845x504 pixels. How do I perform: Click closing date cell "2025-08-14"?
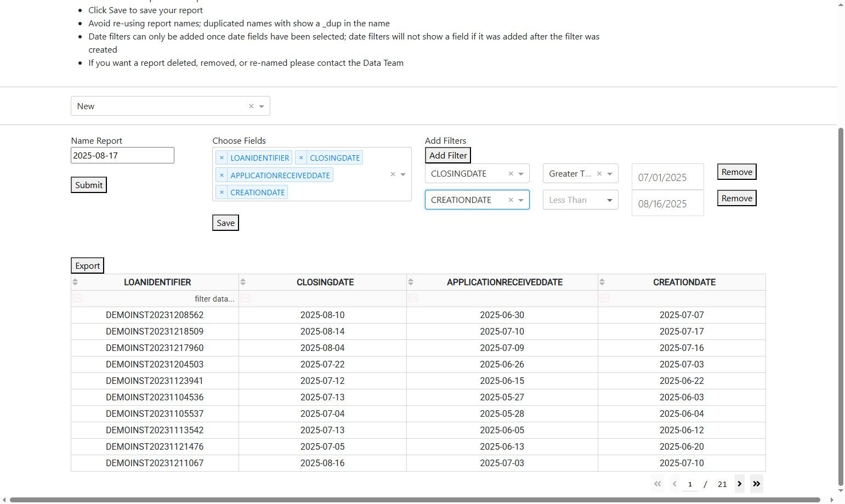point(322,332)
